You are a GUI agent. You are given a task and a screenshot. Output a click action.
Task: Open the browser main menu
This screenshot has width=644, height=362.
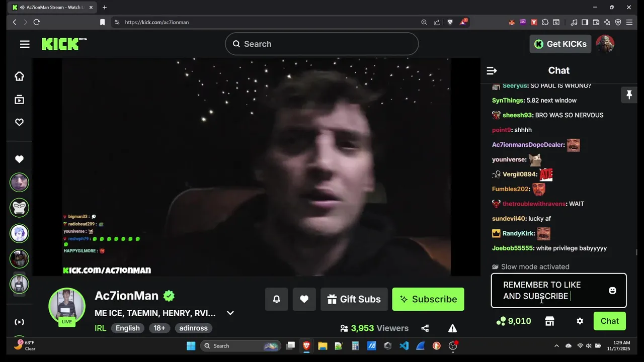point(629,22)
